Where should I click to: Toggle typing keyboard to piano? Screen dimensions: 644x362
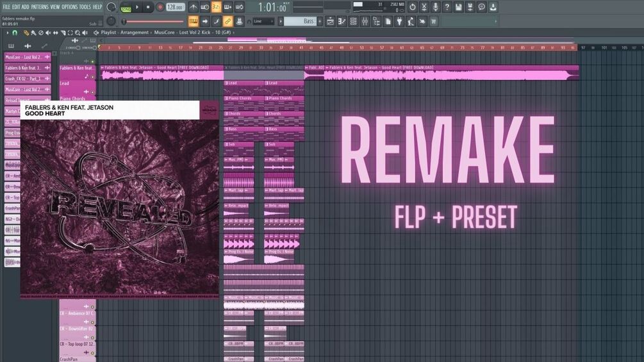(193, 21)
